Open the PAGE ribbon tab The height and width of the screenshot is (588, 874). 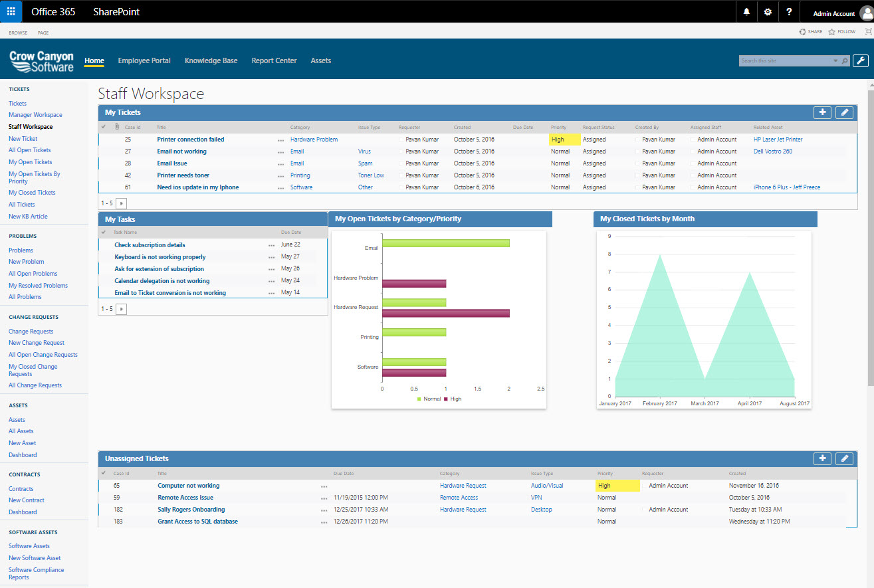pyautogui.click(x=43, y=33)
